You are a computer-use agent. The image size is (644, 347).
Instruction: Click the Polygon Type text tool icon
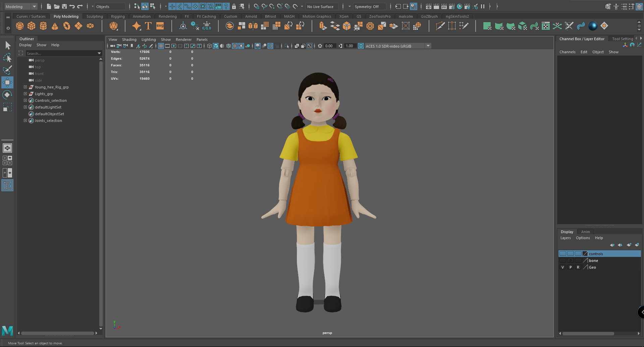(148, 26)
